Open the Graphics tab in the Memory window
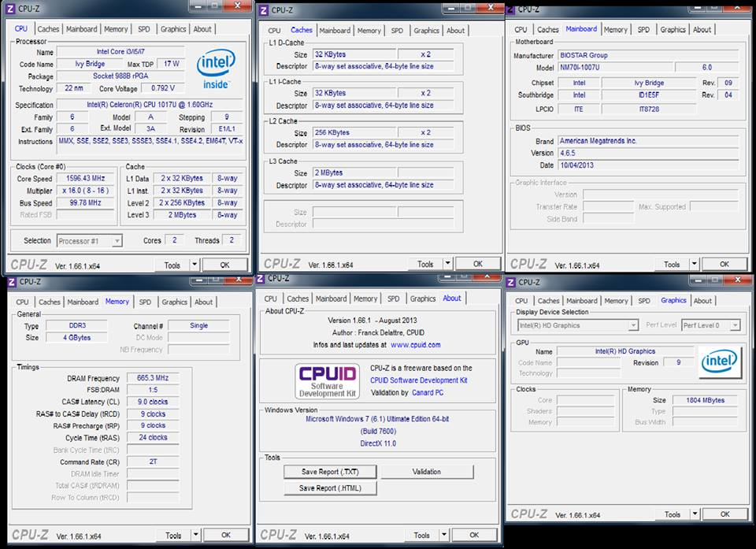This screenshot has width=756, height=549. tap(174, 302)
